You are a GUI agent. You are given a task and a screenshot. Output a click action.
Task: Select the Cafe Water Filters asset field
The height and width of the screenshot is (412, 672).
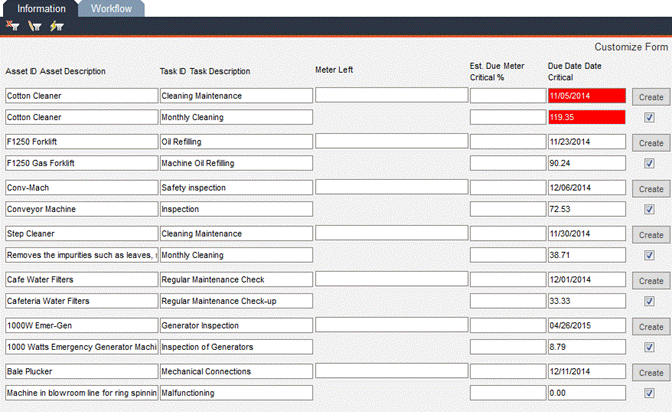click(x=80, y=280)
